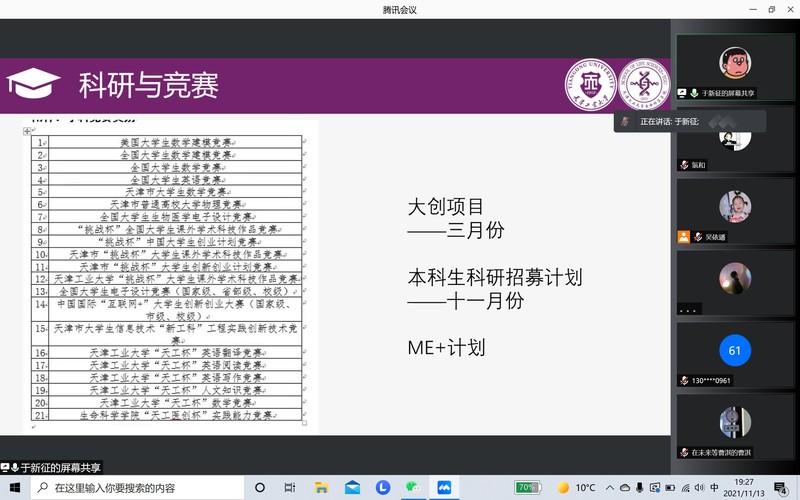Select the silhouette avatar named '. . .'
Viewport: 800px width, 500px height.
(x=735, y=279)
